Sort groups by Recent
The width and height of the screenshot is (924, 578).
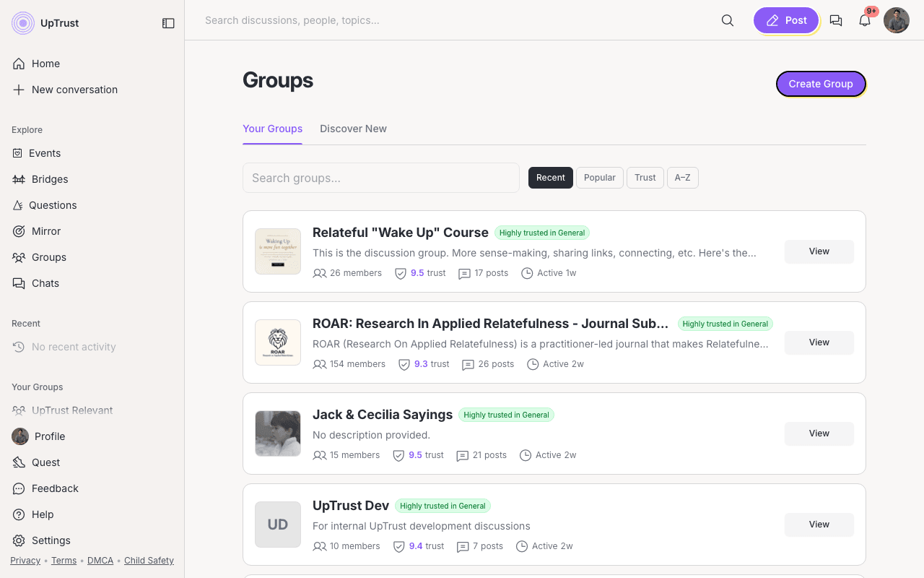[551, 178]
